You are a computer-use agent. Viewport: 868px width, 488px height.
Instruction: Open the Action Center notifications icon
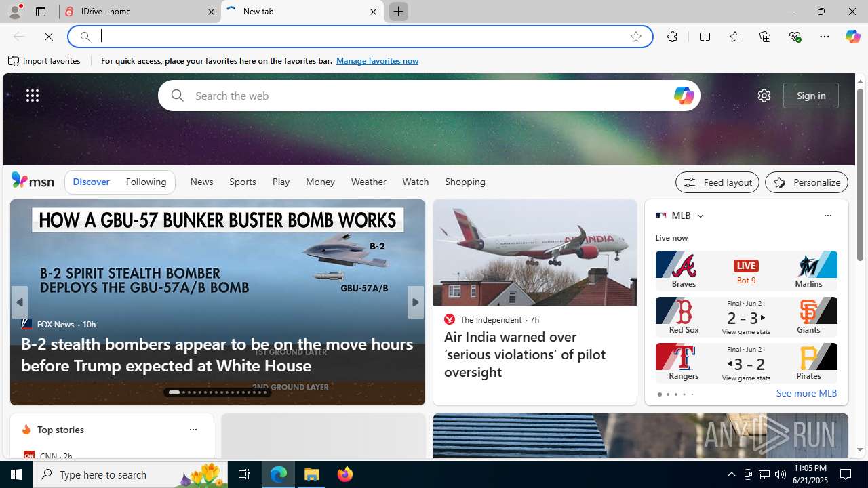[x=846, y=474]
